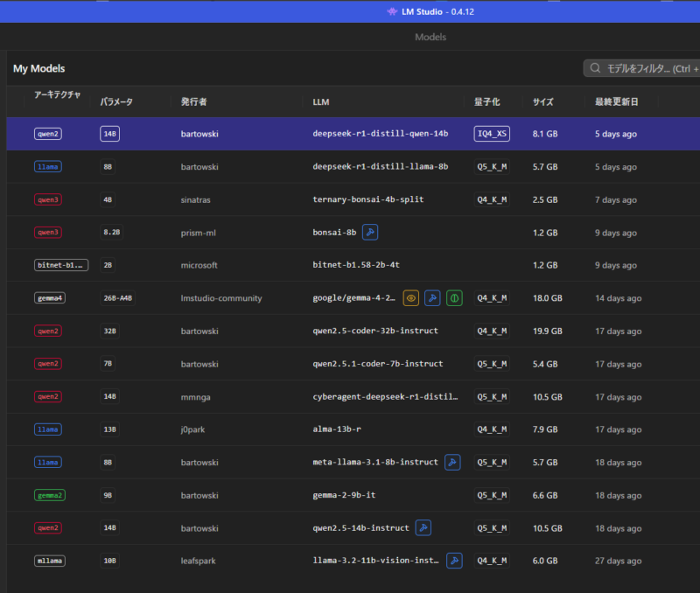
Task: Click the search magnifier icon
Action: click(x=595, y=68)
